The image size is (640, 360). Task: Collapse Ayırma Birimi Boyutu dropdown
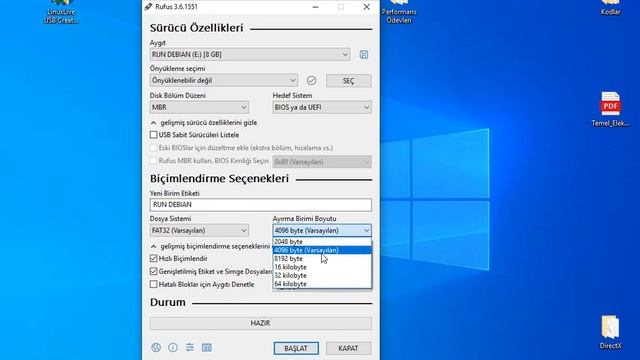click(x=322, y=230)
